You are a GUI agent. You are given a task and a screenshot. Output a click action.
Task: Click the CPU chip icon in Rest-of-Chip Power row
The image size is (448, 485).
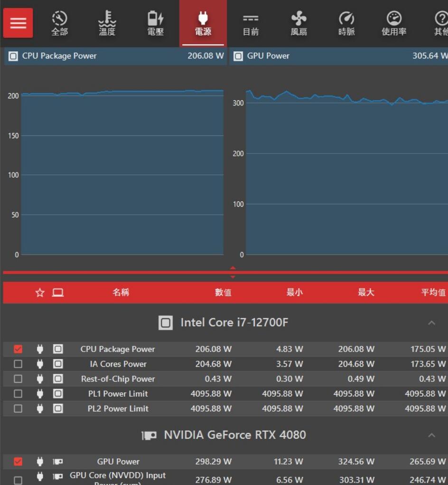point(58,379)
